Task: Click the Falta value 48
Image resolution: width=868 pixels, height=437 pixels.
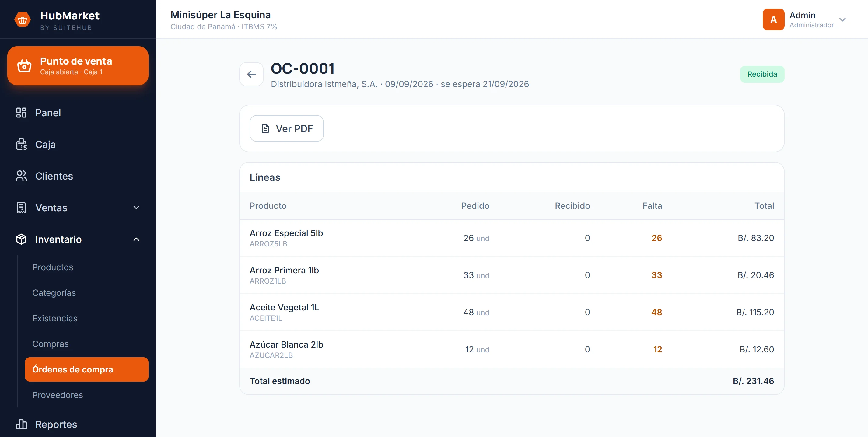Action: tap(656, 312)
